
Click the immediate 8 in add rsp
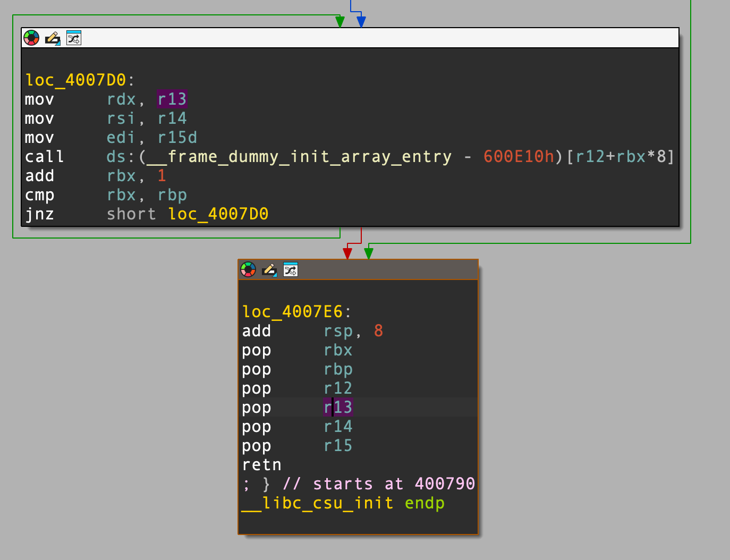pos(378,331)
